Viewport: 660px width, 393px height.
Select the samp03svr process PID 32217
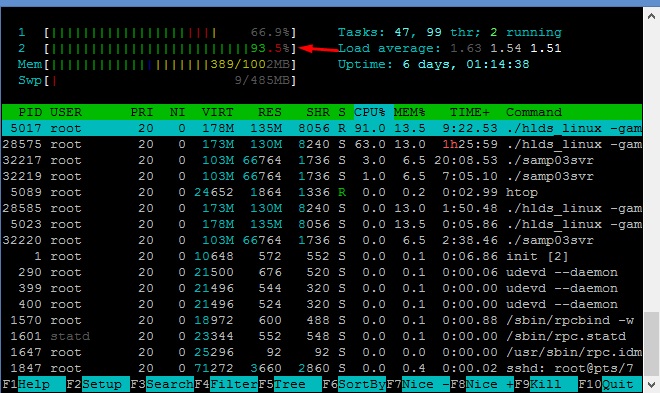(322, 160)
